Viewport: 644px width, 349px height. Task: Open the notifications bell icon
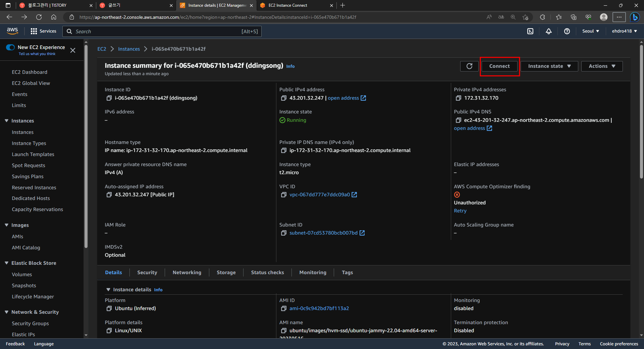(x=548, y=31)
